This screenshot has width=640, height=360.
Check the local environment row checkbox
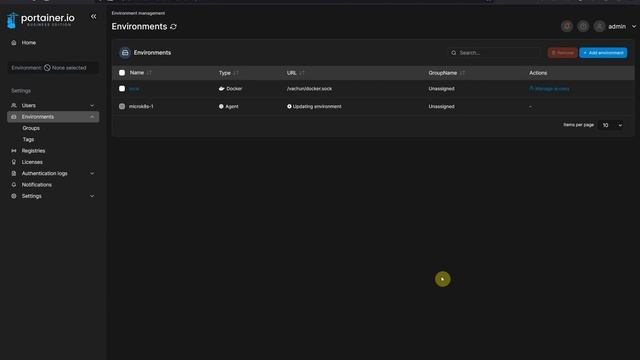pos(122,89)
